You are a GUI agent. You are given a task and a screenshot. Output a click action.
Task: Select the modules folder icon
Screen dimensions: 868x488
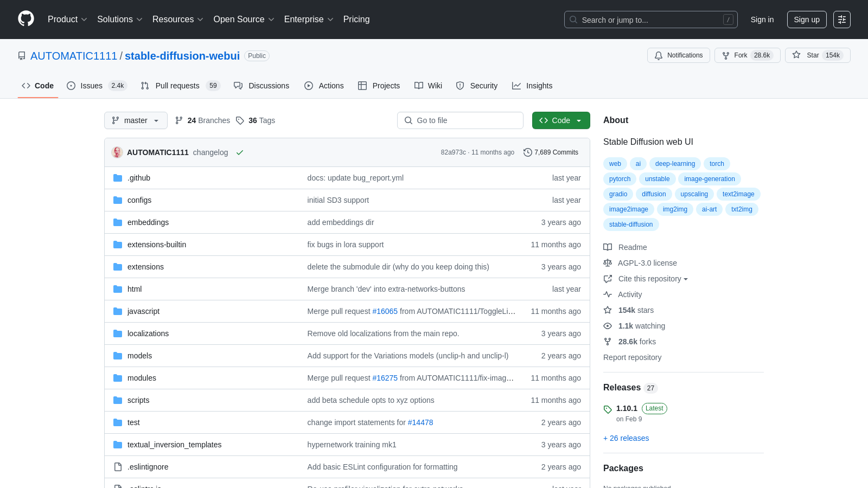tap(118, 377)
